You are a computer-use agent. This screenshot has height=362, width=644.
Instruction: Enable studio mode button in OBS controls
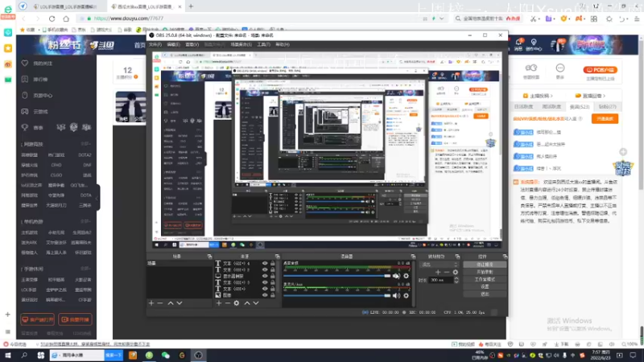(485, 279)
